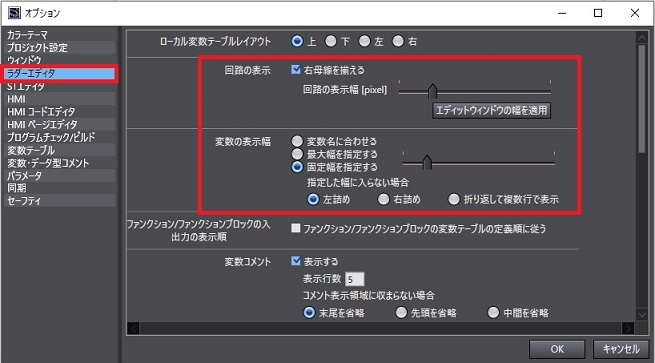The image size is (655, 363).
Task: Close the オプション dialog window
Action: 635,13
